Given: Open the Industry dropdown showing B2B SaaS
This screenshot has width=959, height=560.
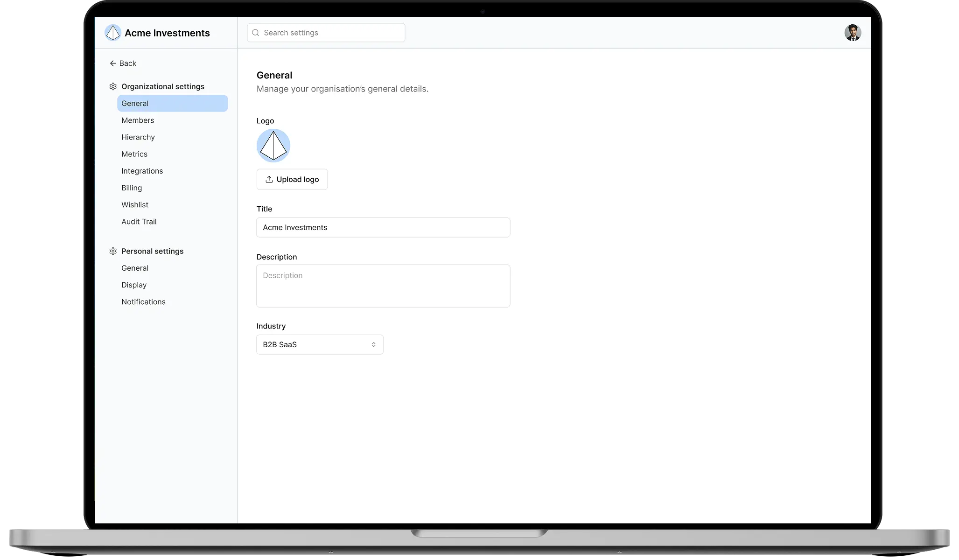Looking at the screenshot, I should point(320,345).
